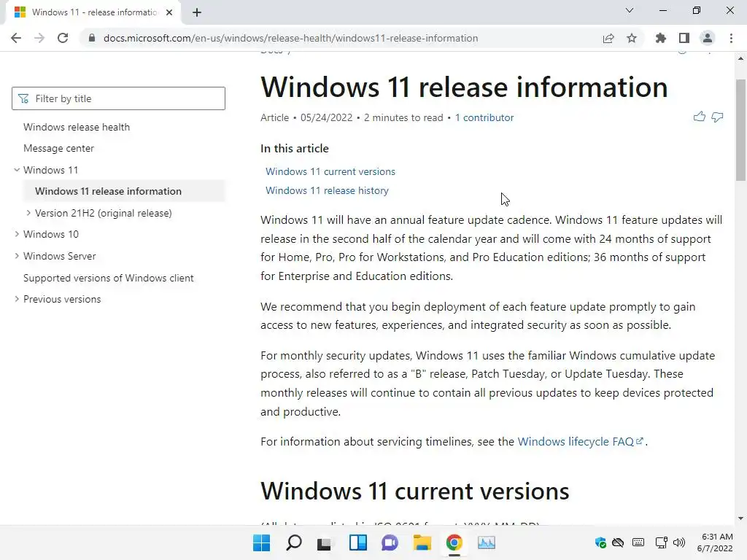Open a new browser tab

click(197, 12)
